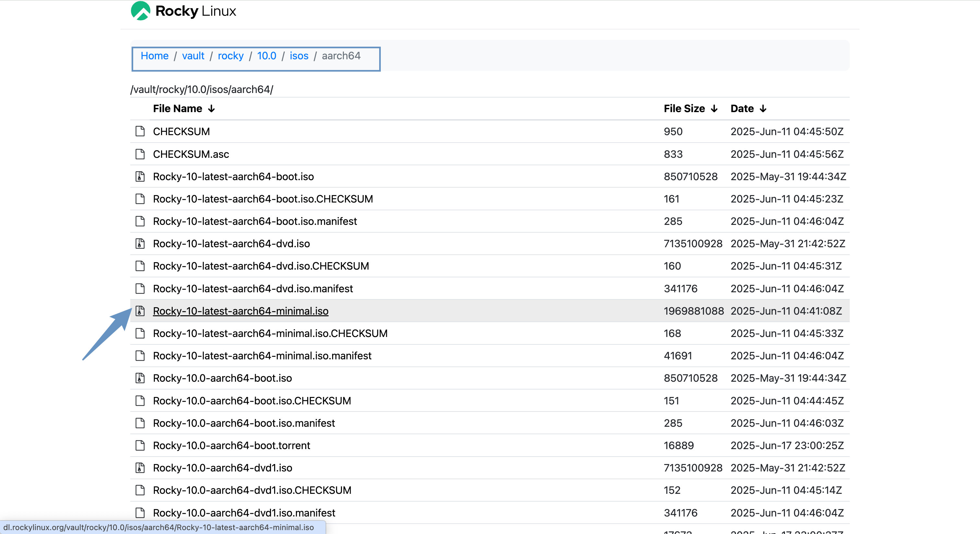This screenshot has height=534, width=980.
Task: Click the Date column header
Action: 742,109
